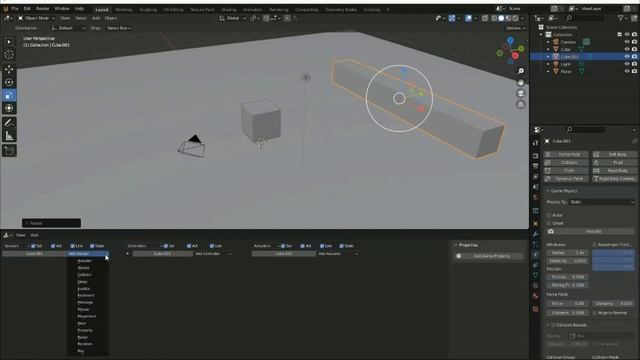
Task: Adjust the Damping value field
Action: tap(613, 304)
